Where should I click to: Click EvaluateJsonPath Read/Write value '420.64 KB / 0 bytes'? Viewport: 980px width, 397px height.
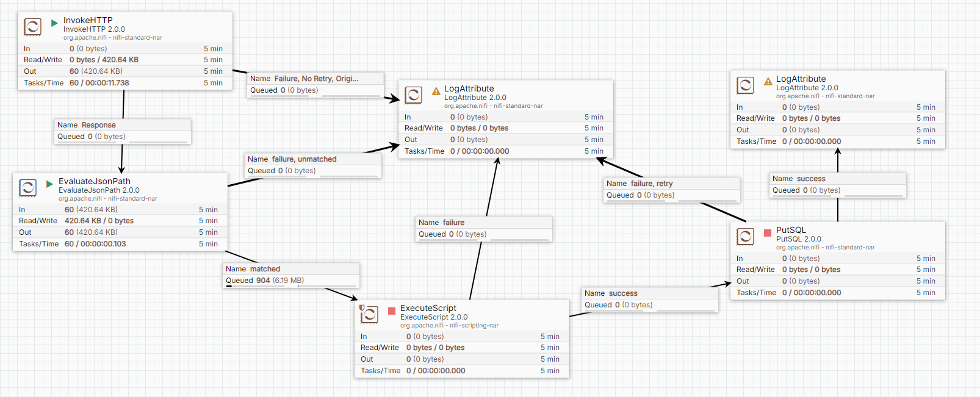pos(99,221)
